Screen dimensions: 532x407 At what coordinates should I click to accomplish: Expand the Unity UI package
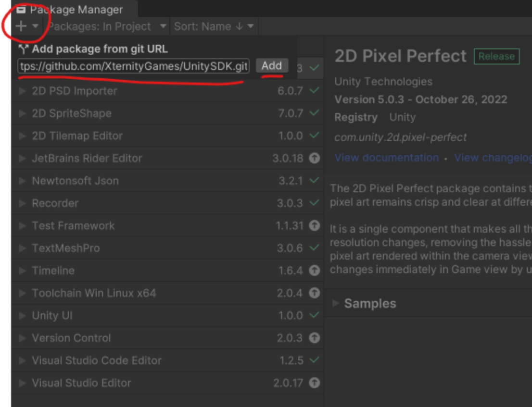pyautogui.click(x=23, y=316)
